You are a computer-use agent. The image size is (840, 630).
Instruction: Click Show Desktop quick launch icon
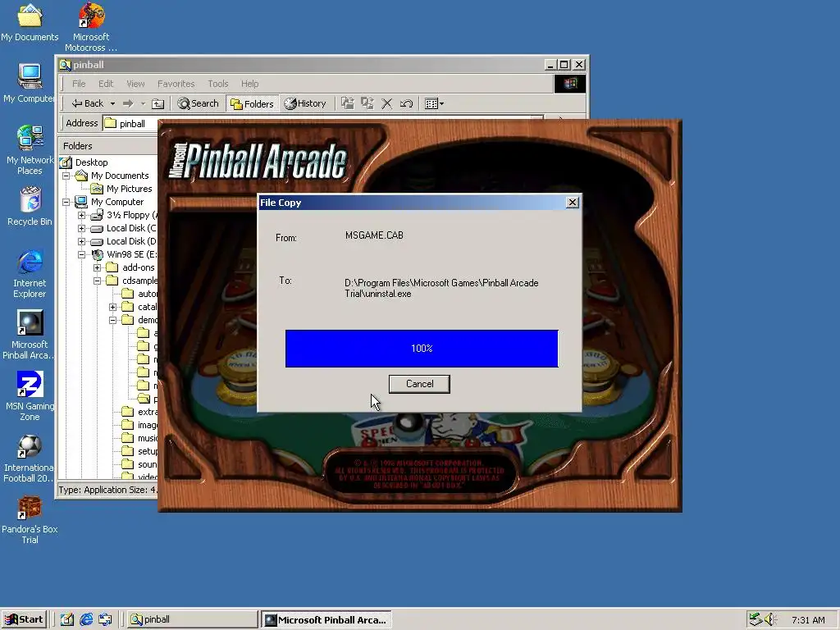[x=67, y=619]
